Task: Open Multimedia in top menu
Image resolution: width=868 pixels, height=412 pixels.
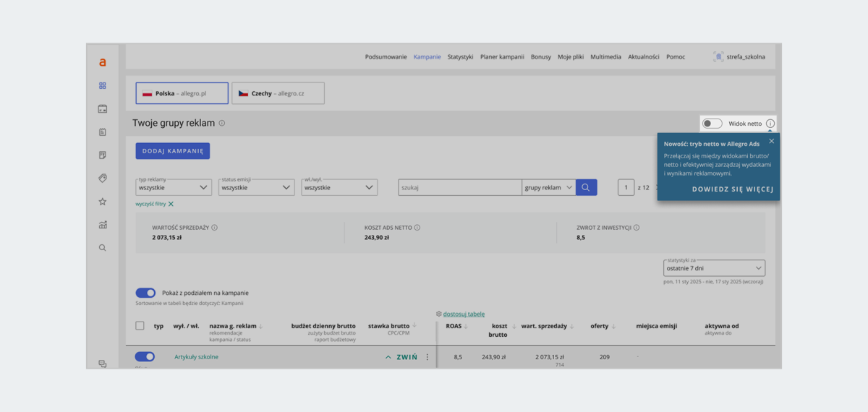Action: click(605, 57)
